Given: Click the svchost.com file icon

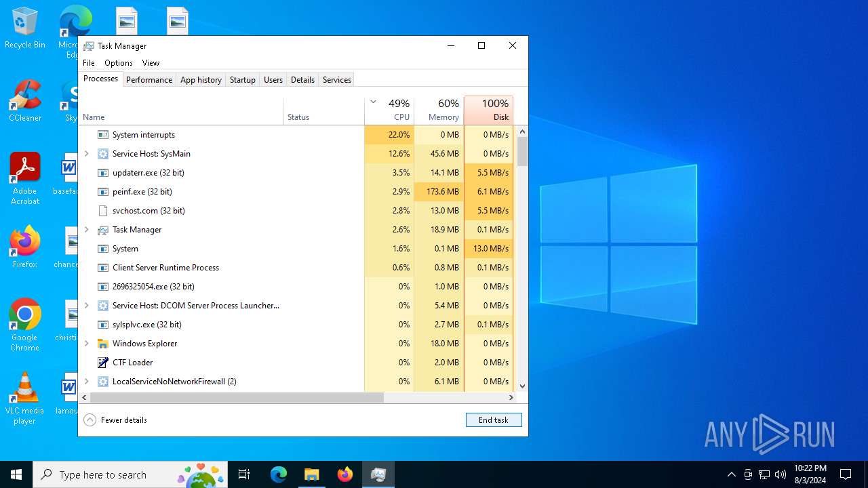Looking at the screenshot, I should pyautogui.click(x=103, y=211).
